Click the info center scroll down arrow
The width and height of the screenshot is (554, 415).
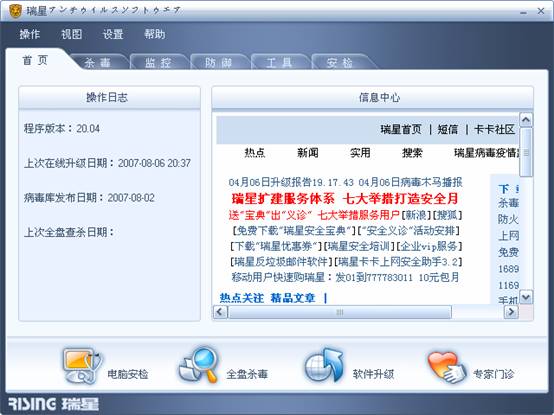pos(526,297)
